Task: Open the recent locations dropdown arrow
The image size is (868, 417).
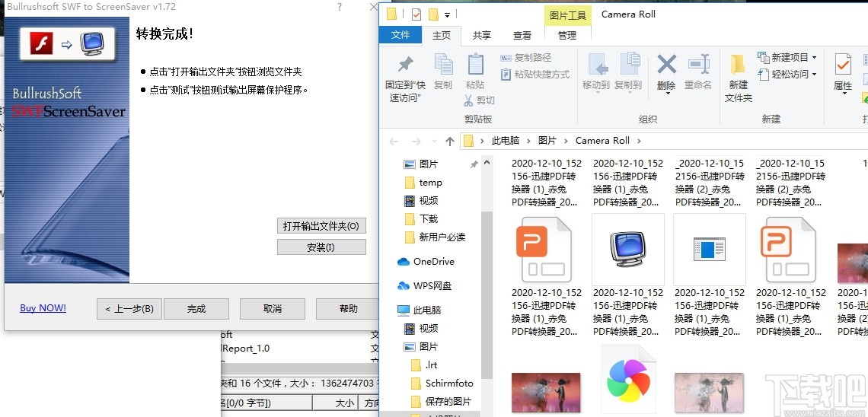Action: click(x=434, y=142)
